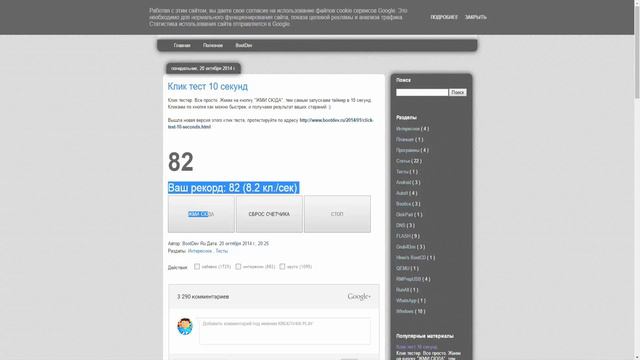Open the large post title Клик тест 10 секунд
The image size is (640, 360).
click(x=208, y=87)
